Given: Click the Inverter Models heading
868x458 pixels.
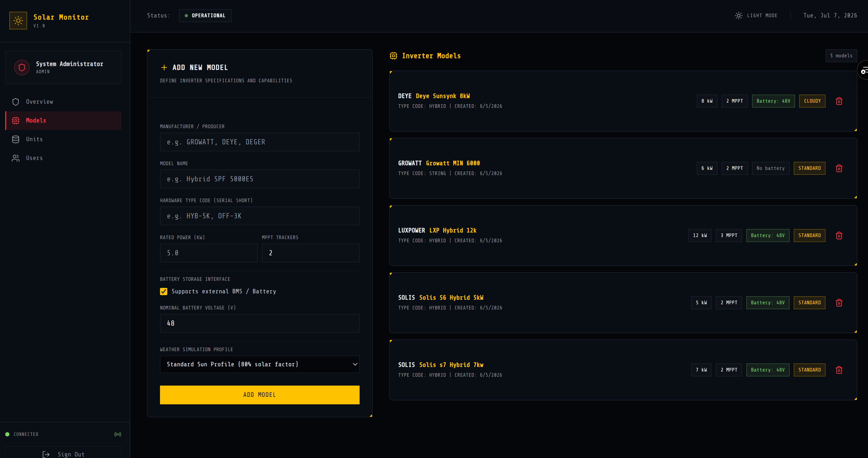Looking at the screenshot, I should pyautogui.click(x=431, y=55).
